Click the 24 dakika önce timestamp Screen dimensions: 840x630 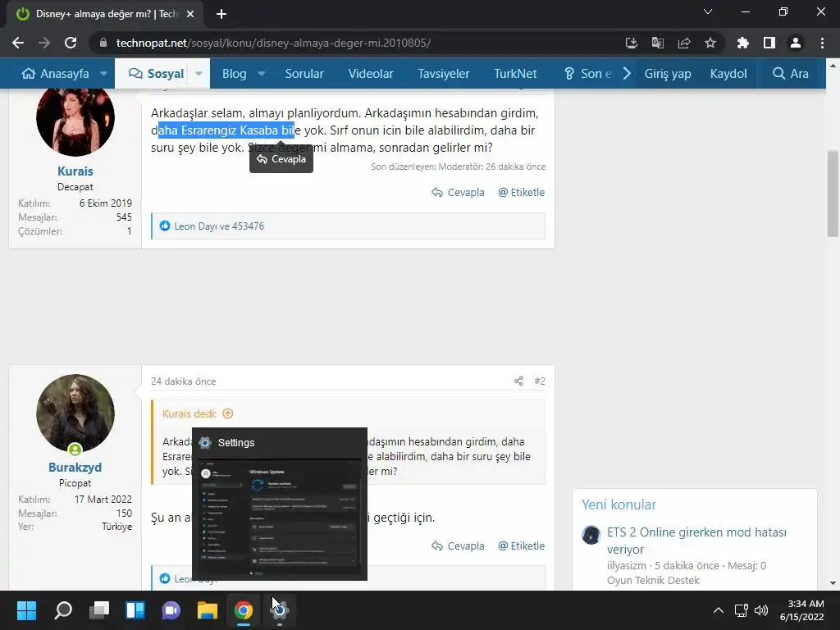183,381
